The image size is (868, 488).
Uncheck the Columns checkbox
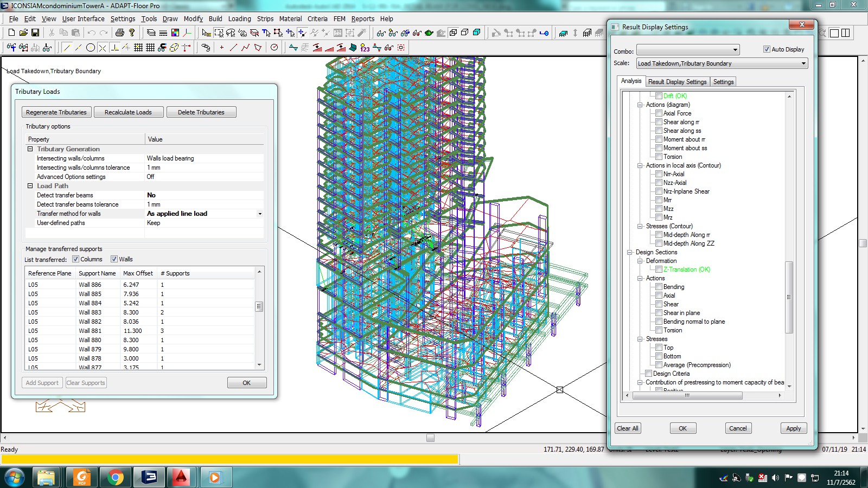[76, 259]
